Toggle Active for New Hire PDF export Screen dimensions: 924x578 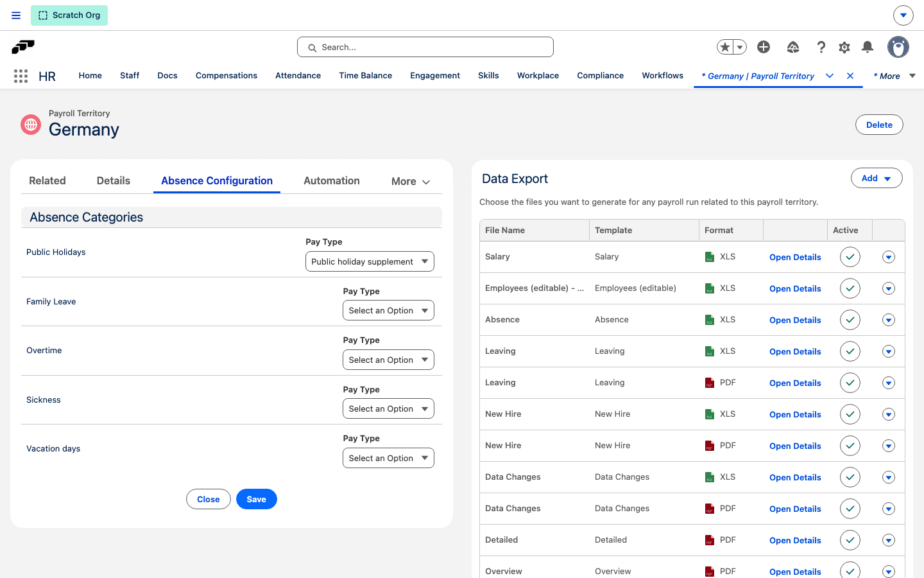[850, 446]
